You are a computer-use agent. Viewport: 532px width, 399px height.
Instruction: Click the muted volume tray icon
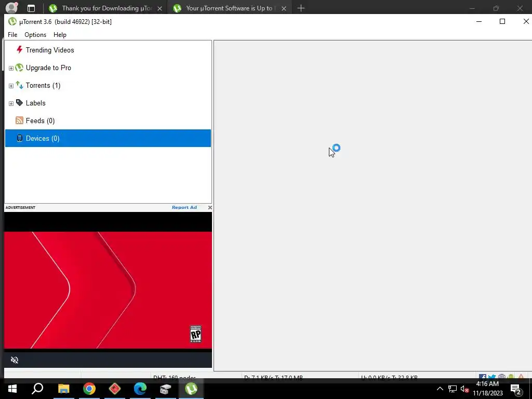click(x=464, y=389)
